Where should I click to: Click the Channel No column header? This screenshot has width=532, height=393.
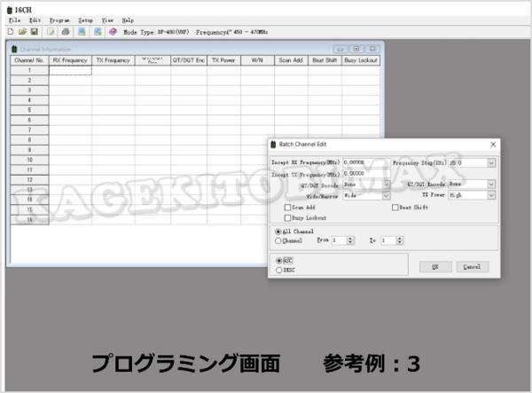[x=29, y=60]
